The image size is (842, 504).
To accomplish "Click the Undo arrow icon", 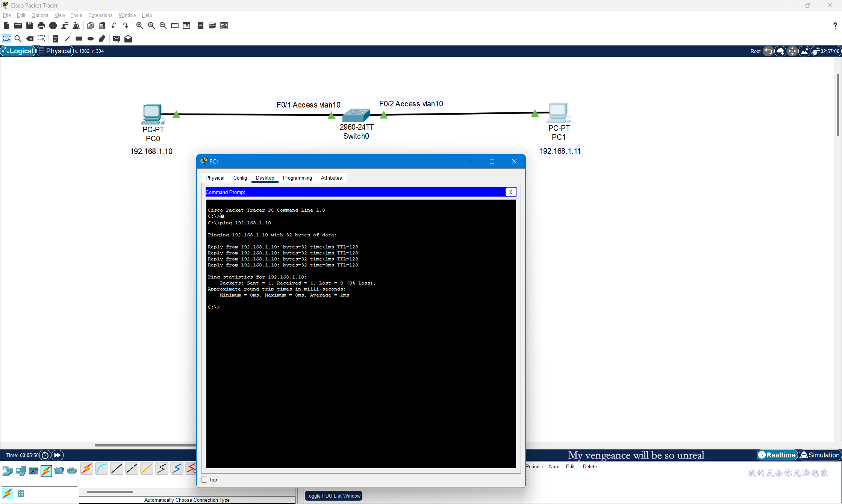I will (114, 26).
